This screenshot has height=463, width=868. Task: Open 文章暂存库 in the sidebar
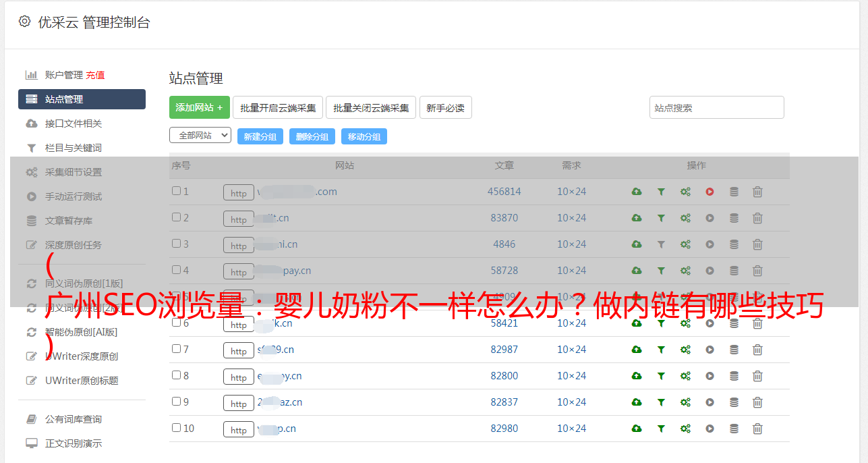click(69, 221)
